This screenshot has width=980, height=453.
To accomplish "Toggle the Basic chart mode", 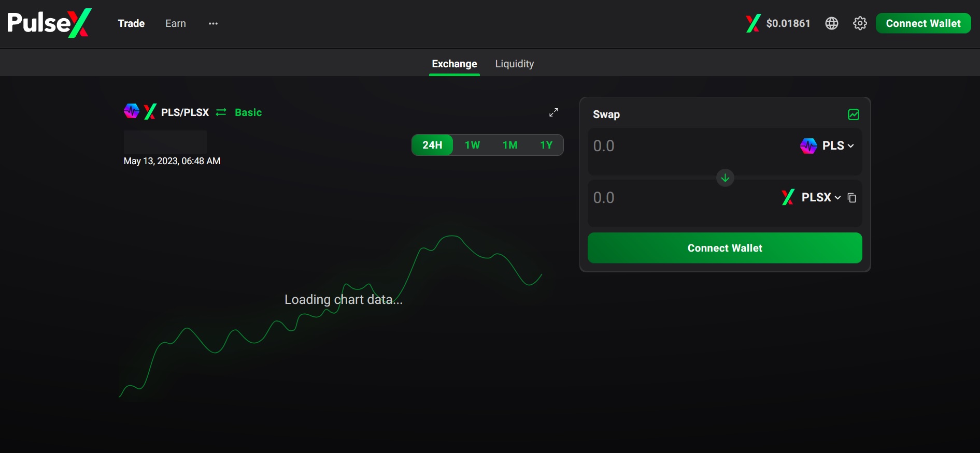I will (x=248, y=112).
